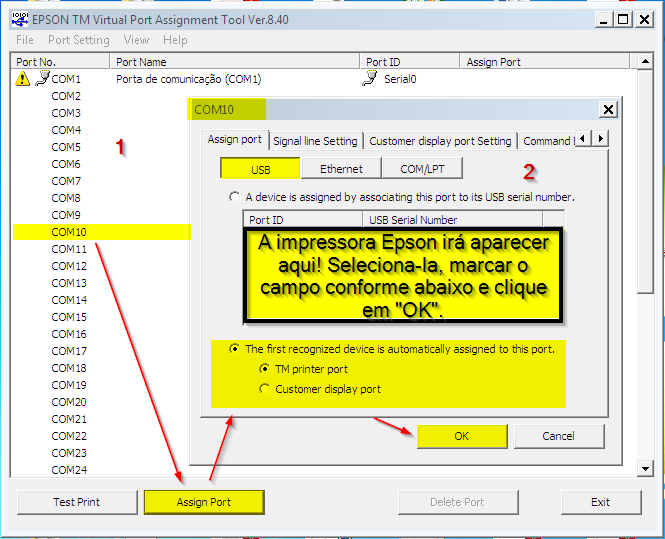Close the COM10 dialog
Screen dimensions: 665x539
[x=608, y=109]
